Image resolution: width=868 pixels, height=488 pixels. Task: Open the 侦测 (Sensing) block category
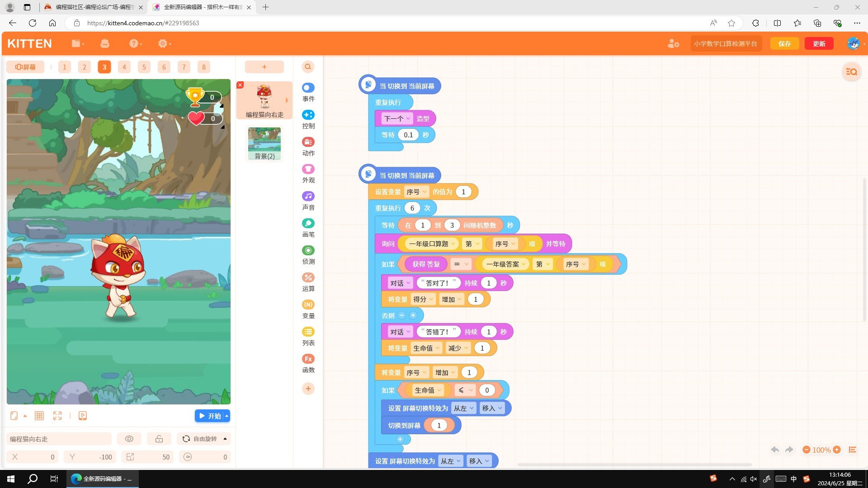[308, 255]
